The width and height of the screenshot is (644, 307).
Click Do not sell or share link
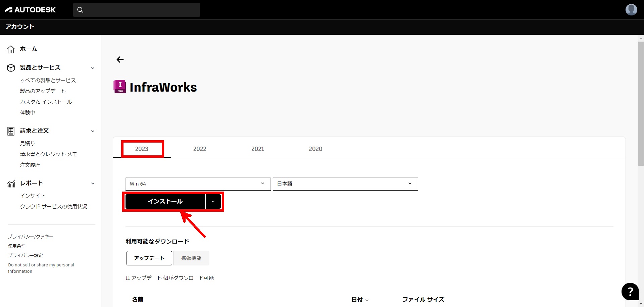tap(41, 268)
